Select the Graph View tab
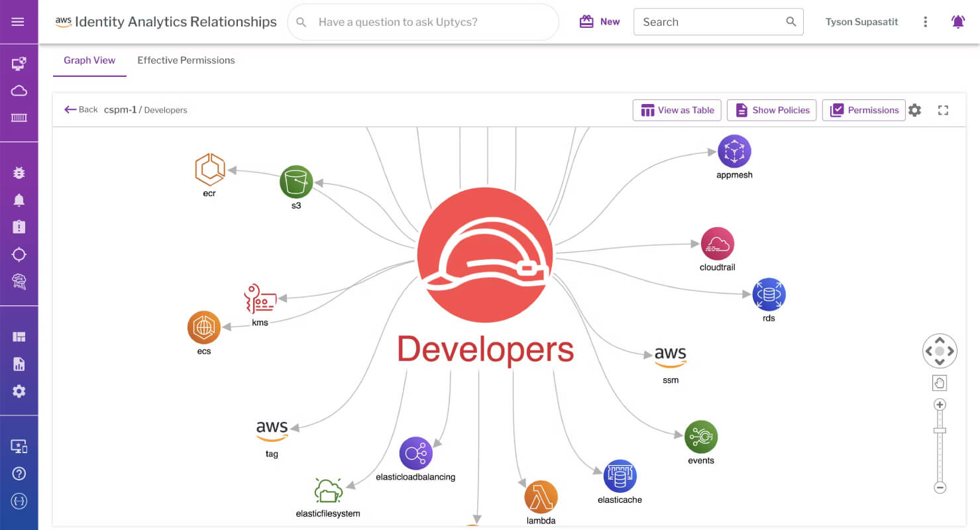This screenshot has width=980, height=530. pyautogui.click(x=89, y=60)
